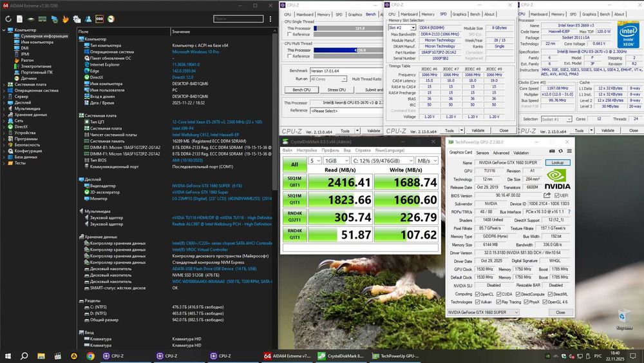The image size is (644, 363).
Task: Launch Google Chrome from taskbar
Action: [x=90, y=356]
